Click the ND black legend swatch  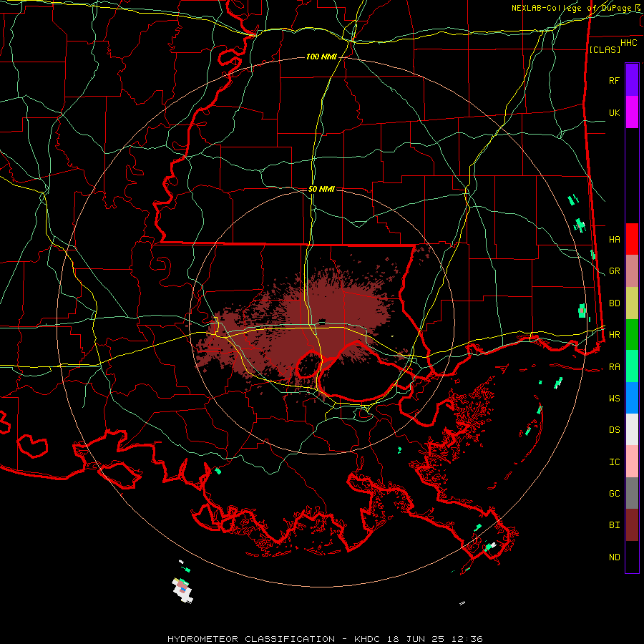(x=632, y=557)
